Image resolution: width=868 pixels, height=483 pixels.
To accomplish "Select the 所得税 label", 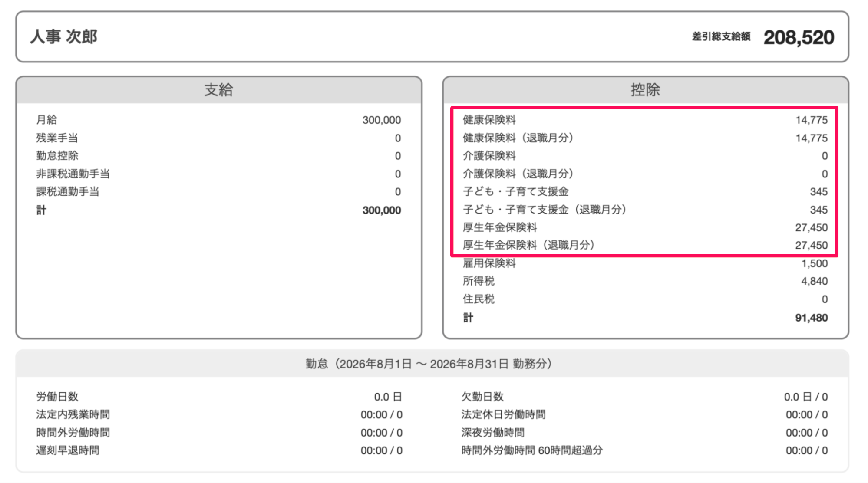I will click(479, 281).
